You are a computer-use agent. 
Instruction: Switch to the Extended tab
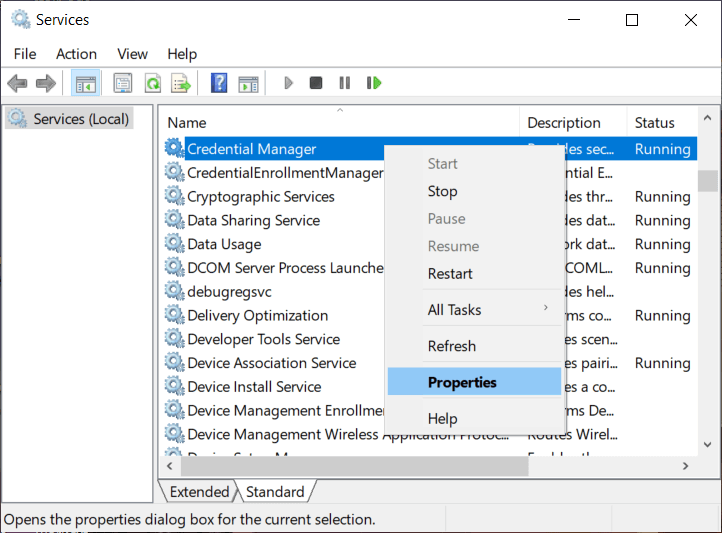pos(199,492)
